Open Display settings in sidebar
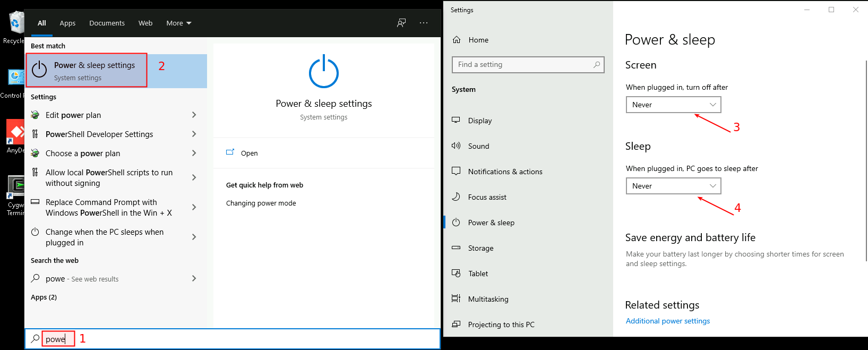868x350 pixels. click(480, 121)
